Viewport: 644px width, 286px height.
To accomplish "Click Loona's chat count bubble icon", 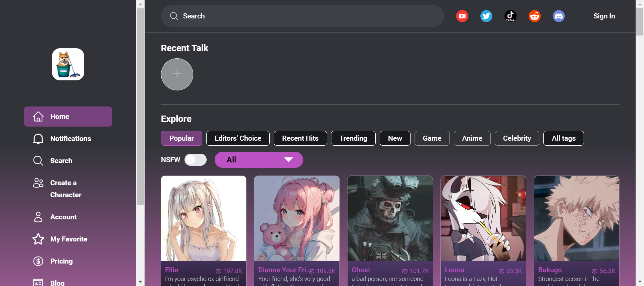I will click(501, 271).
